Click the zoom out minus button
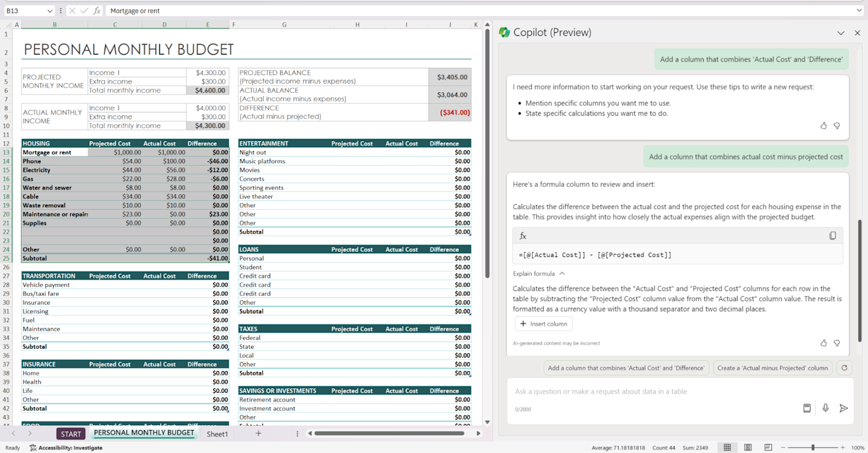 (x=784, y=447)
